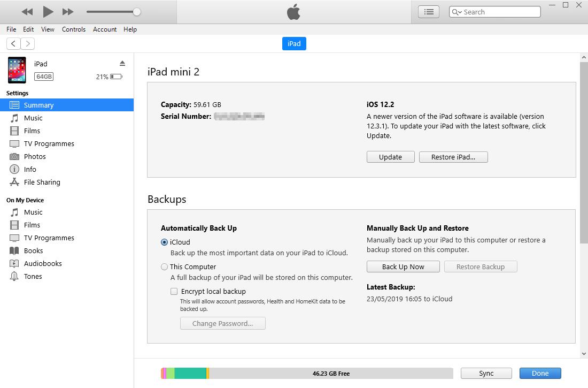Skip ahead with the fast-forward button
Screen dimensions: 588x388
coord(68,12)
